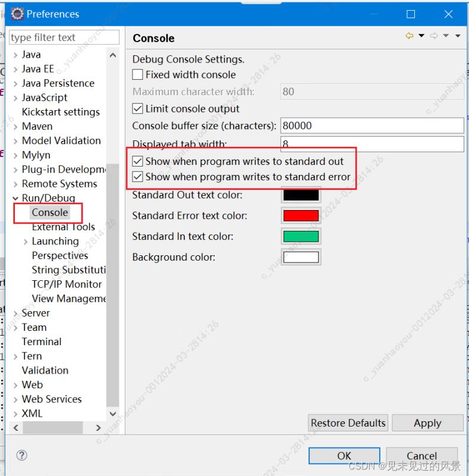Open the view menu dropdown triangle
This screenshot has width=469, height=476.
point(458,36)
